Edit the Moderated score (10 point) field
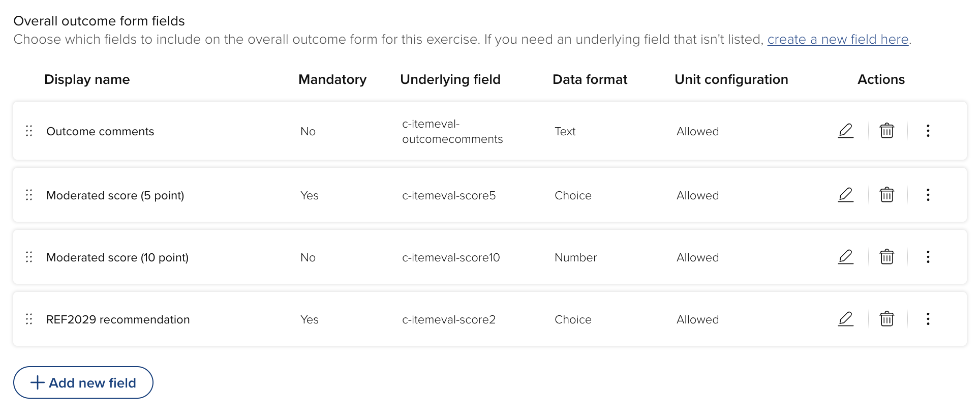 pyautogui.click(x=846, y=257)
